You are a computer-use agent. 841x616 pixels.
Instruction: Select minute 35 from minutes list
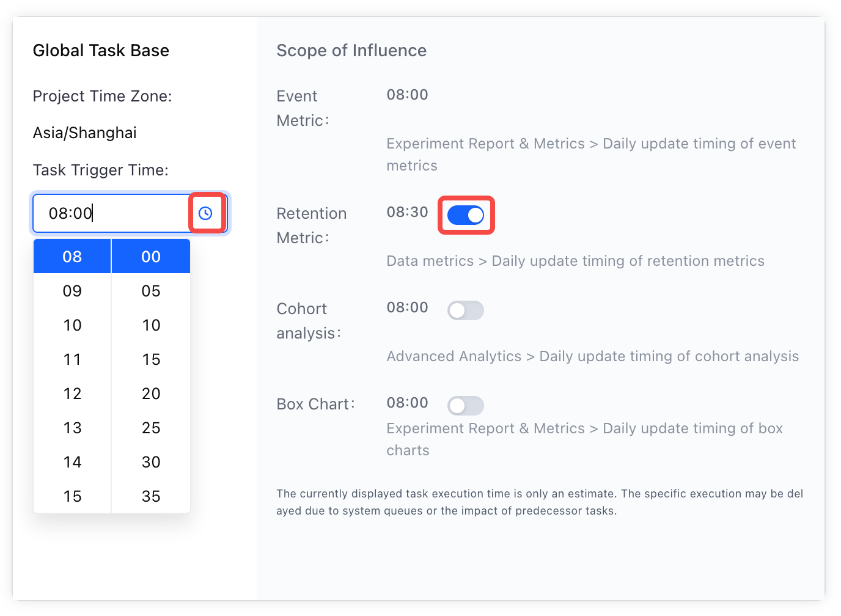(151, 496)
